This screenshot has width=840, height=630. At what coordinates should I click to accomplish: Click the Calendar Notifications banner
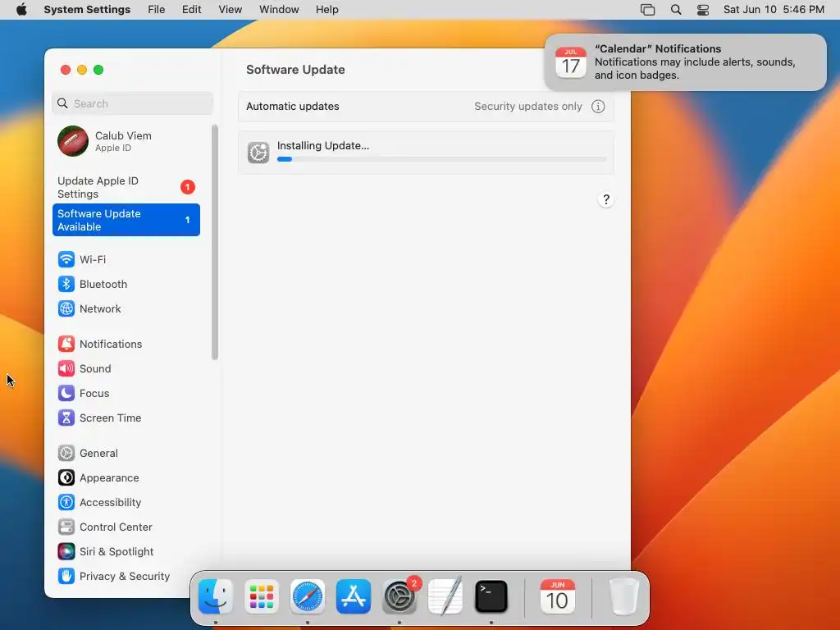[685, 62]
